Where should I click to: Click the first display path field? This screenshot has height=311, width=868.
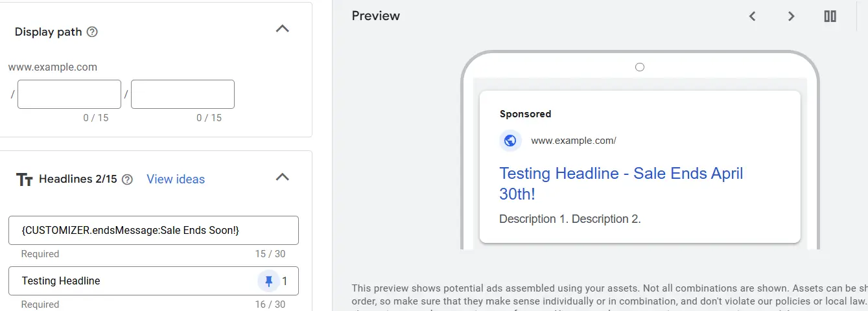point(69,95)
